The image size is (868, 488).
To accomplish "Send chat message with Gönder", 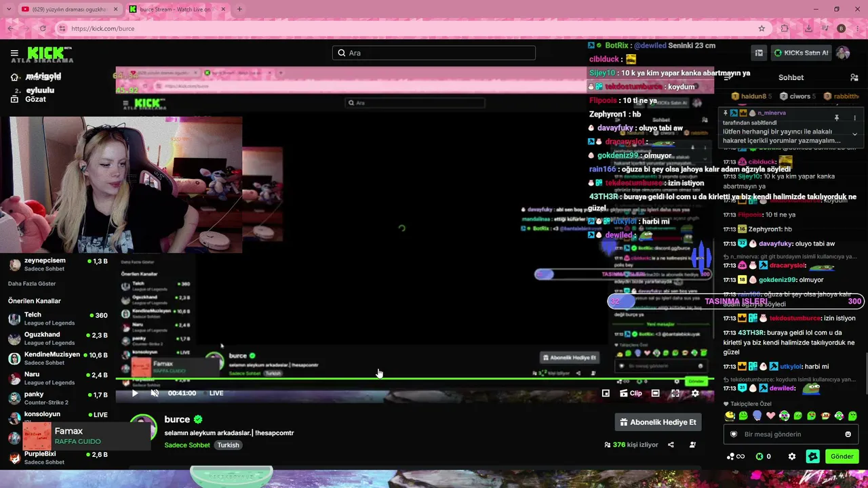I will point(842,457).
